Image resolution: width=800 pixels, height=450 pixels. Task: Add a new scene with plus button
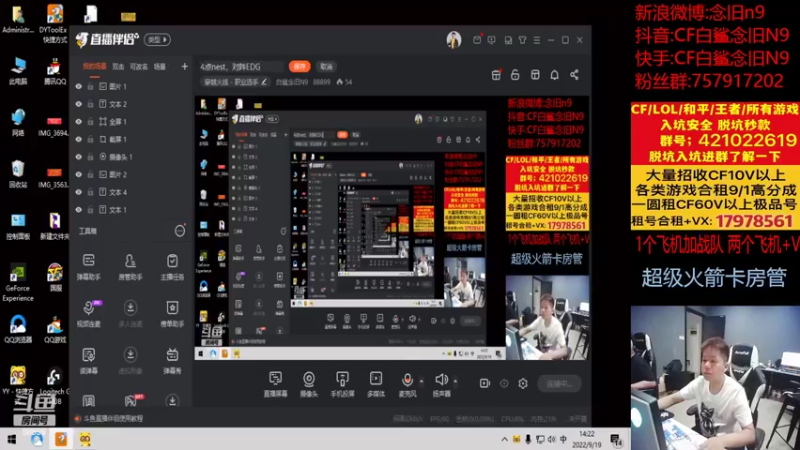[x=184, y=66]
